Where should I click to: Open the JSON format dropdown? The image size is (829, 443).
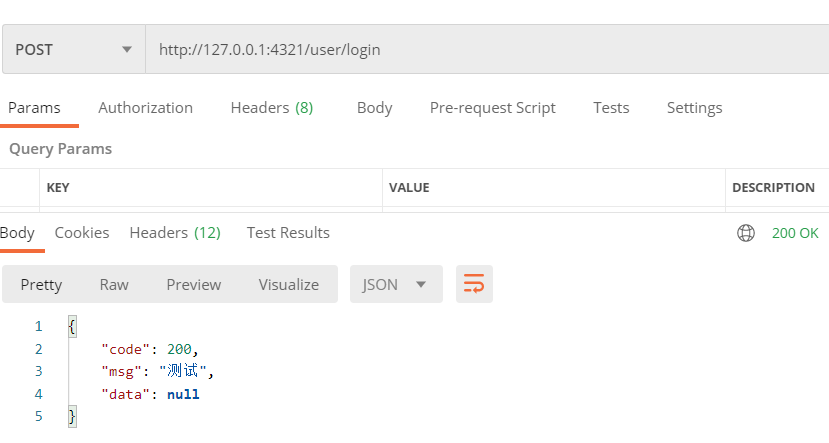tap(394, 285)
